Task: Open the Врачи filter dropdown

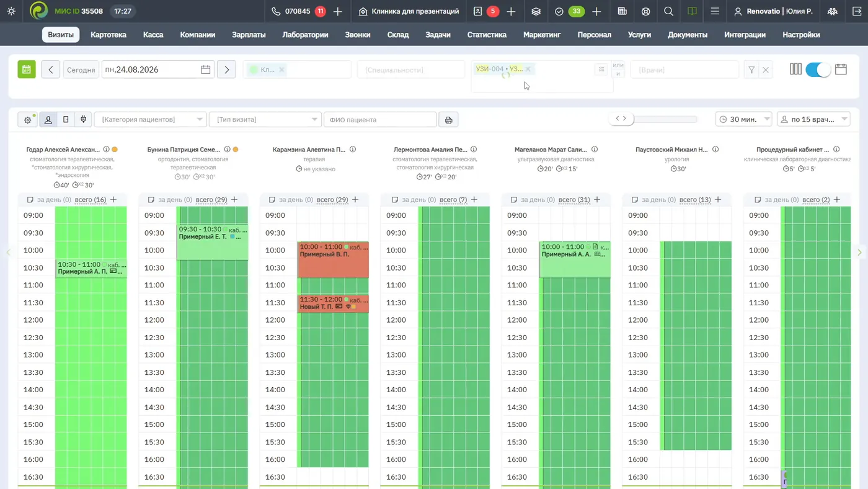Action: [684, 70]
